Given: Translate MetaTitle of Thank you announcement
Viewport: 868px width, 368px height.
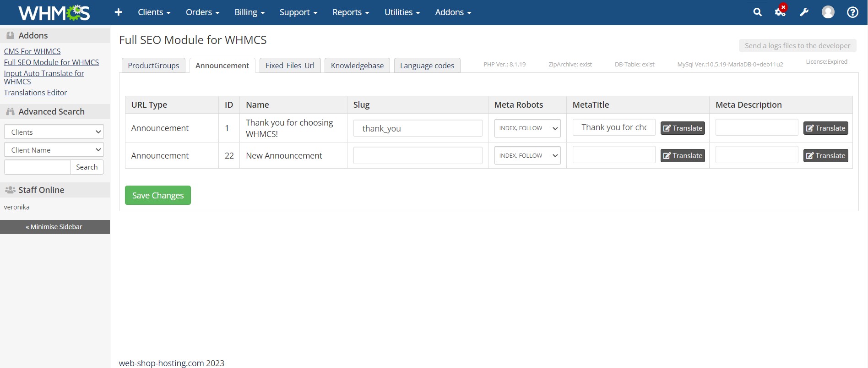Looking at the screenshot, I should [683, 128].
